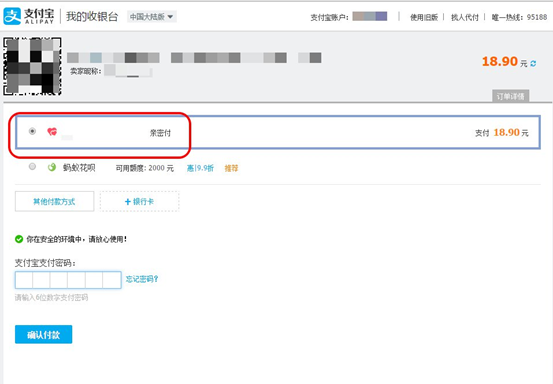Viewport: 553px width, 384px height.
Task: Select the 亲密付 radio button
Action: tap(32, 131)
